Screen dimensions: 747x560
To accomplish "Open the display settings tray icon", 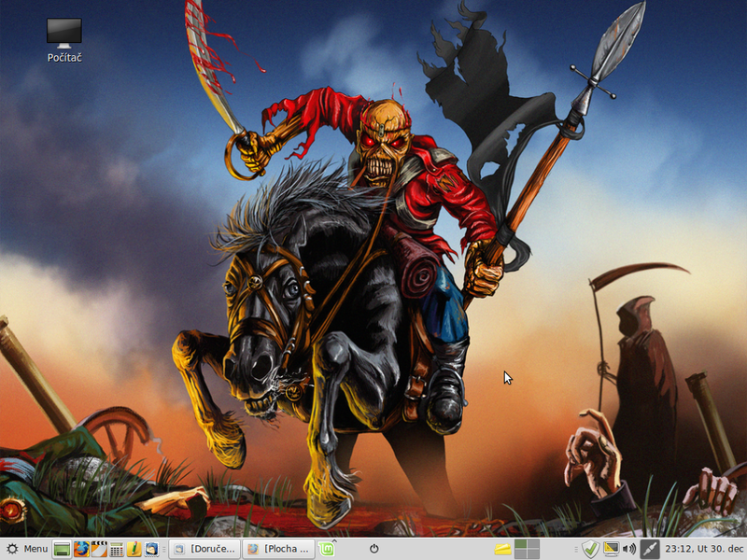I will pyautogui.click(x=612, y=549).
